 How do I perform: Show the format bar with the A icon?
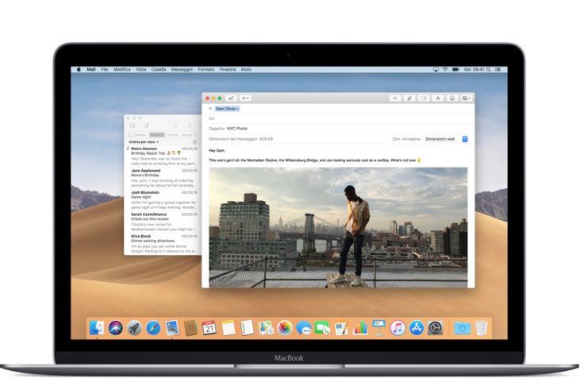tap(437, 98)
